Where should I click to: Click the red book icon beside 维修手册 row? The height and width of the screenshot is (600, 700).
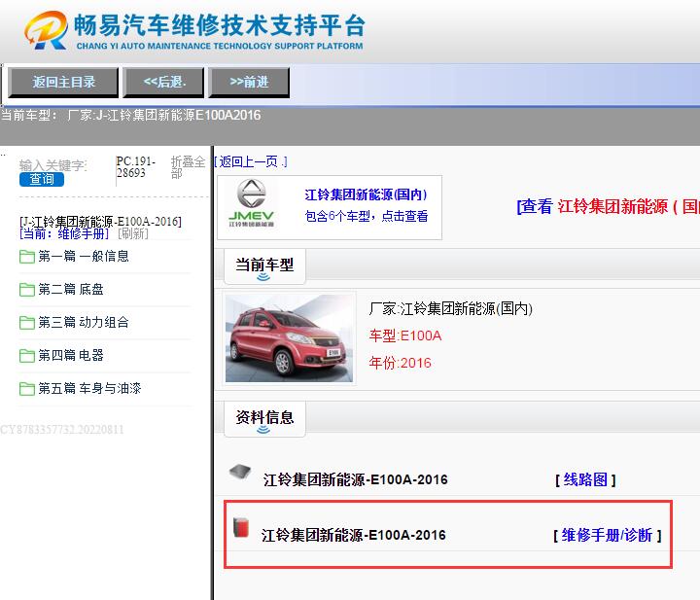coord(241,527)
